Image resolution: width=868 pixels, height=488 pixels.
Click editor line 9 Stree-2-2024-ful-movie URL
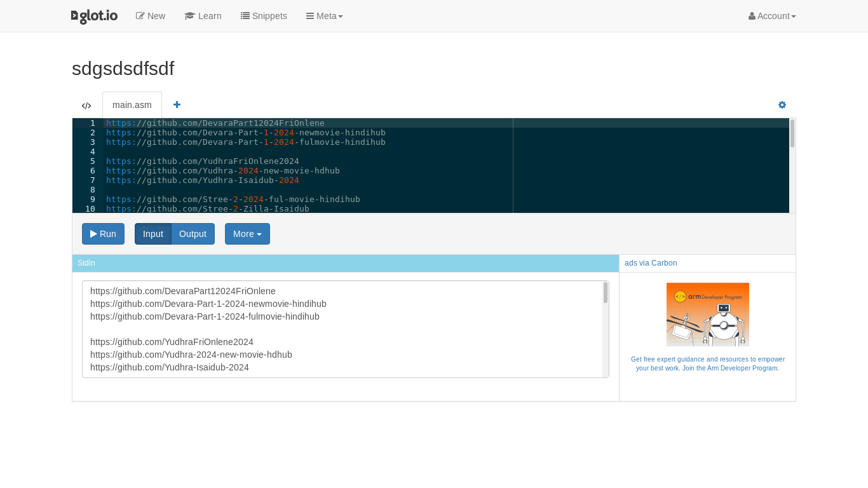click(x=233, y=200)
